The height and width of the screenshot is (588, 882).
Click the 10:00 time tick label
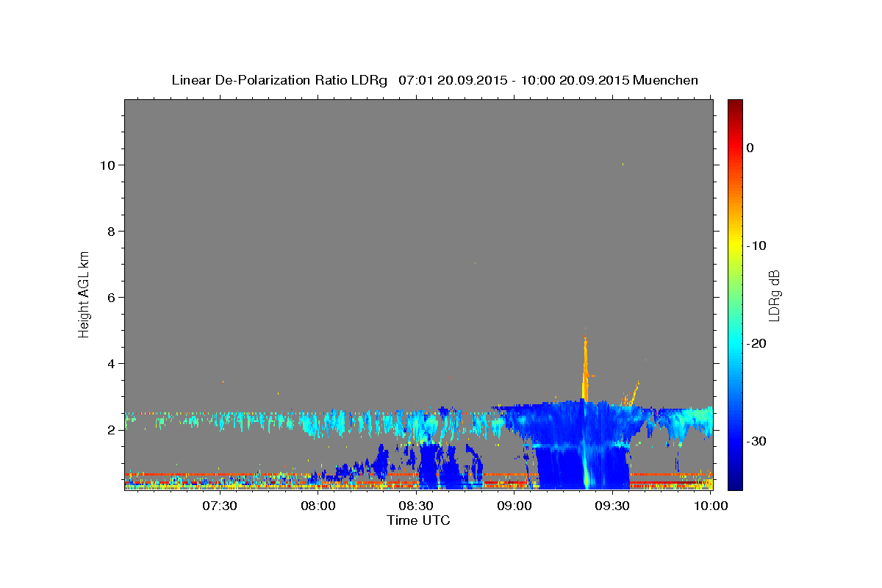click(710, 506)
